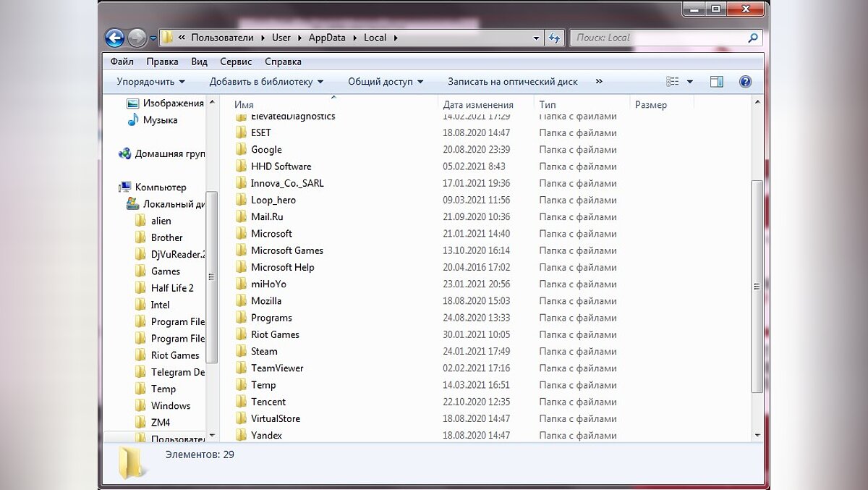Viewport: 868px width, 490px height.
Task: Click User in the address breadcrumb
Action: click(281, 38)
